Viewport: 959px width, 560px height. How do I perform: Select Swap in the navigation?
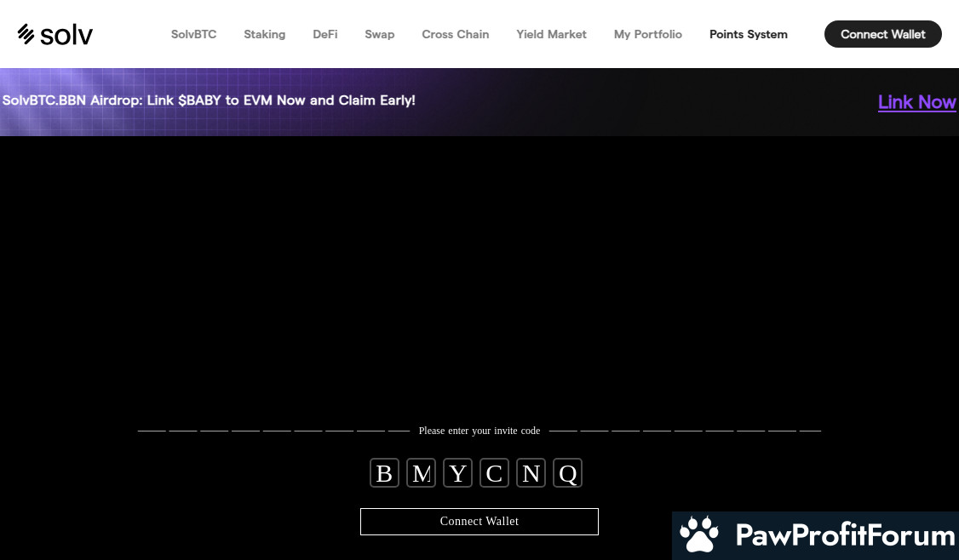(x=380, y=34)
